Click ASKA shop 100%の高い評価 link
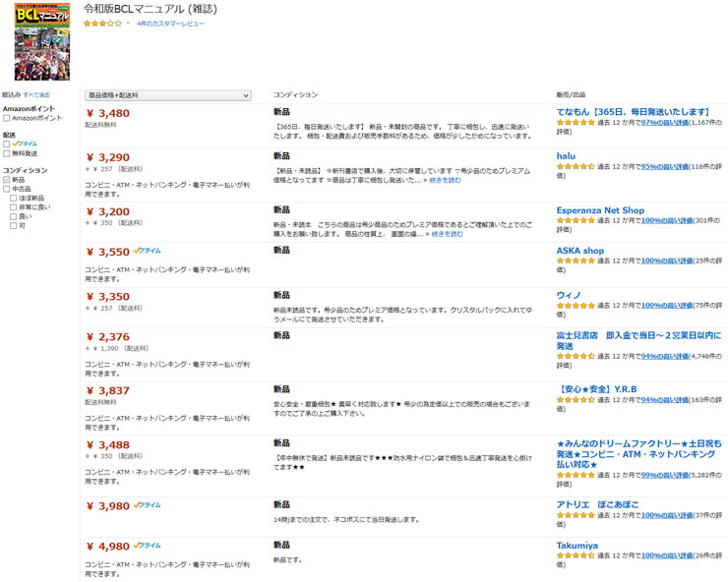The width and height of the screenshot is (728, 582). tap(667, 261)
